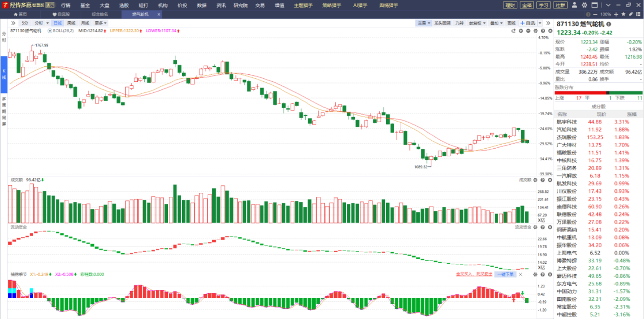Open the 行情 menu

coord(66,5)
